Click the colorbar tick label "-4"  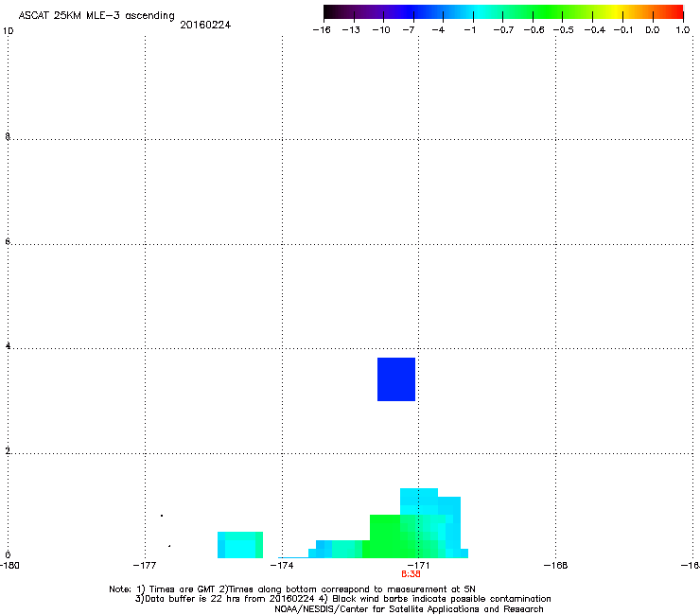tap(438, 30)
